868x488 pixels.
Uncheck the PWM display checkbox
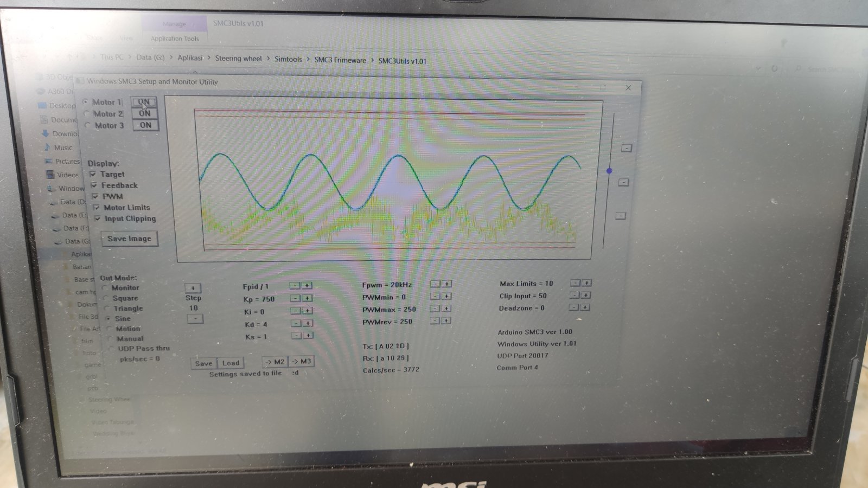pyautogui.click(x=95, y=196)
